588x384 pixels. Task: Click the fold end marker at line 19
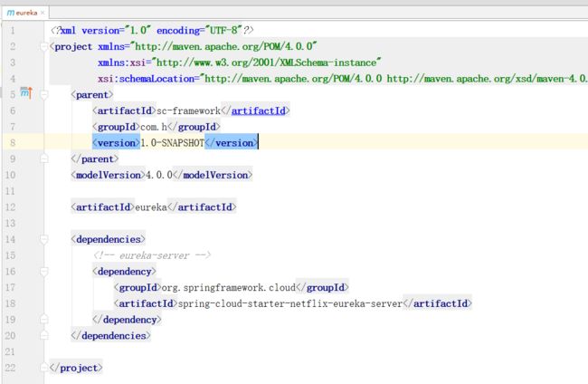44,320
